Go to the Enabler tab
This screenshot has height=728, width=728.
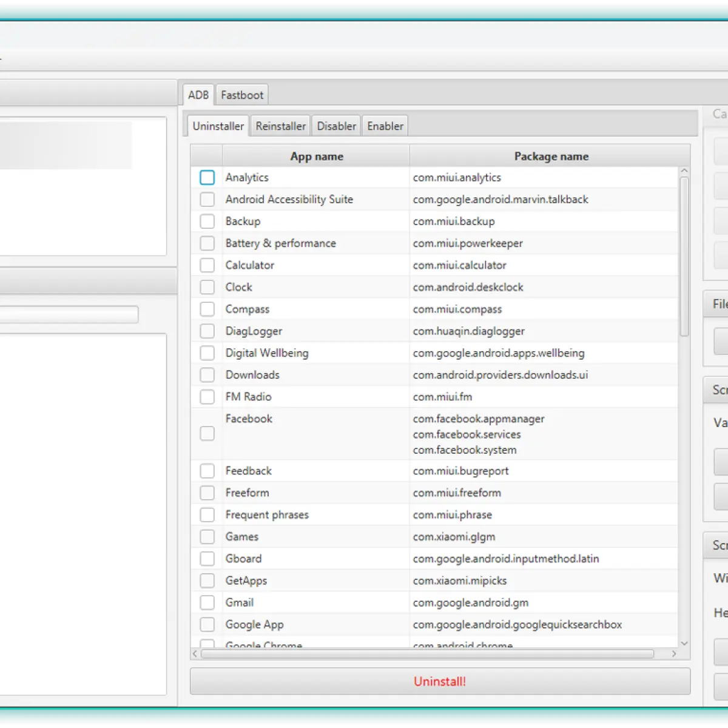385,126
